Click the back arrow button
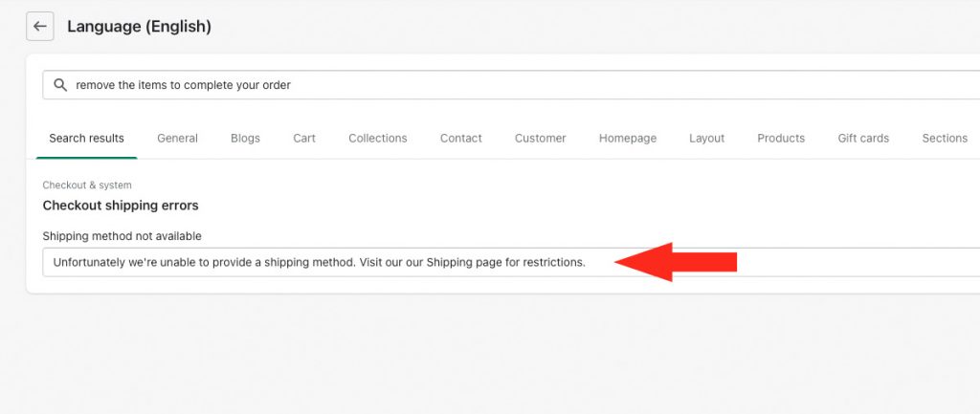The width and height of the screenshot is (980, 414). coord(40,26)
